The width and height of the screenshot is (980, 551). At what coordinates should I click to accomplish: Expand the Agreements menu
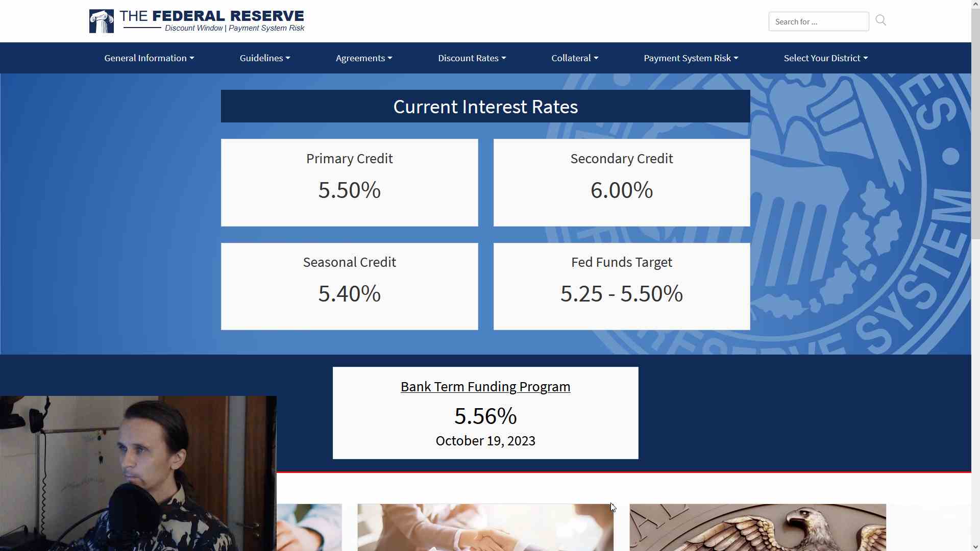[364, 58]
